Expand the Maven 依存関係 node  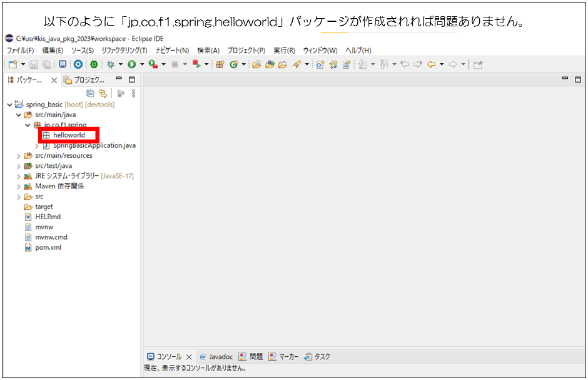coord(19,186)
